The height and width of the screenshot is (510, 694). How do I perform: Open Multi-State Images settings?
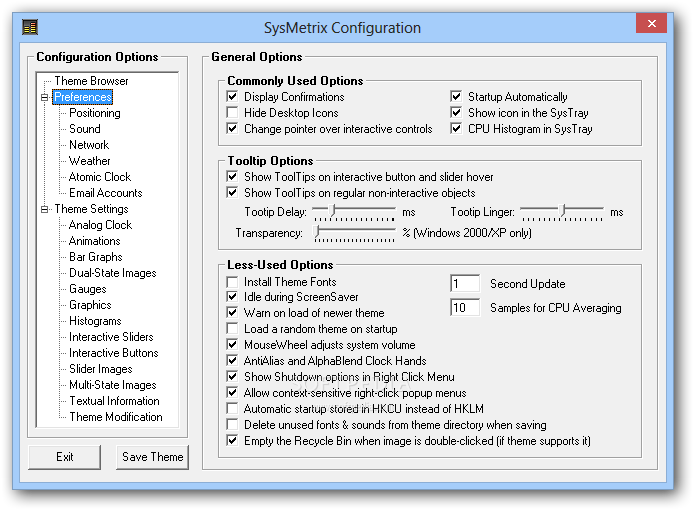[113, 384]
